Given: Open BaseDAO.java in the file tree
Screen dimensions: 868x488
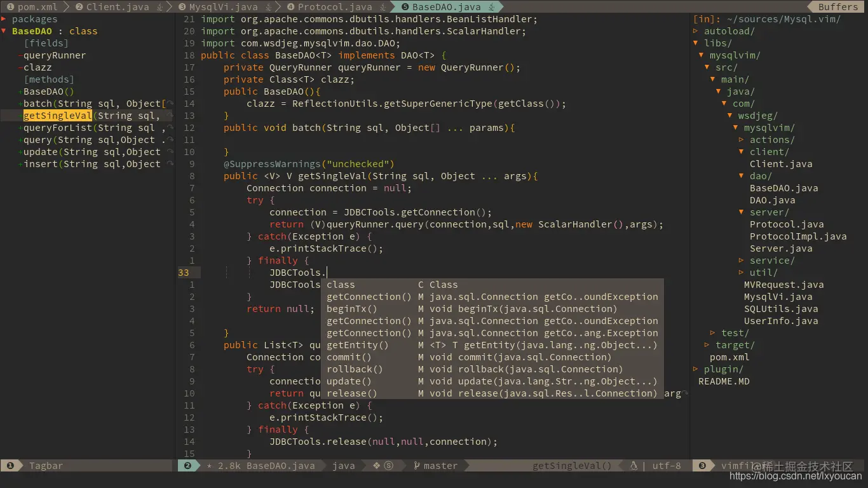Looking at the screenshot, I should point(784,188).
